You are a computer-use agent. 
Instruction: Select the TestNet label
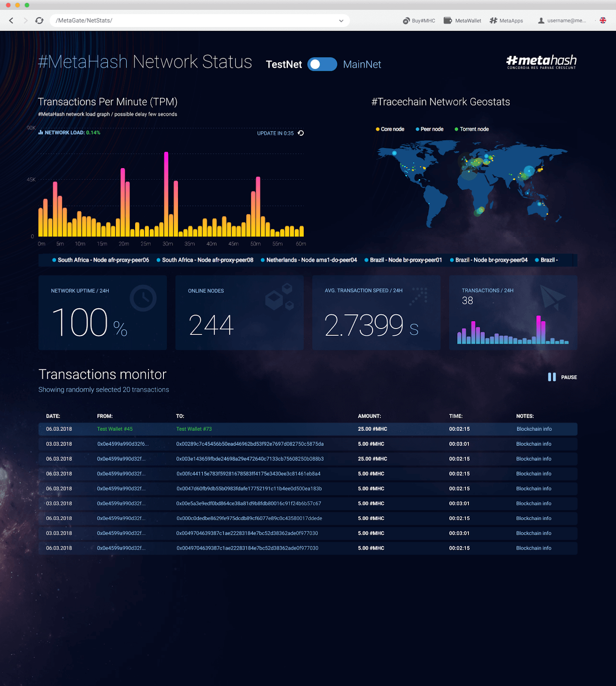click(x=284, y=64)
